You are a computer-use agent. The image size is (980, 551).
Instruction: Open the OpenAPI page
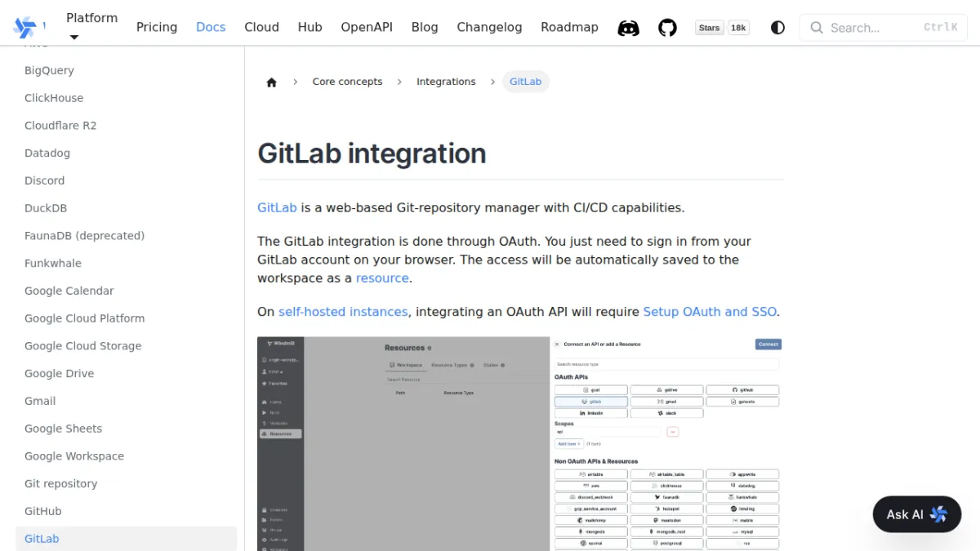(367, 27)
